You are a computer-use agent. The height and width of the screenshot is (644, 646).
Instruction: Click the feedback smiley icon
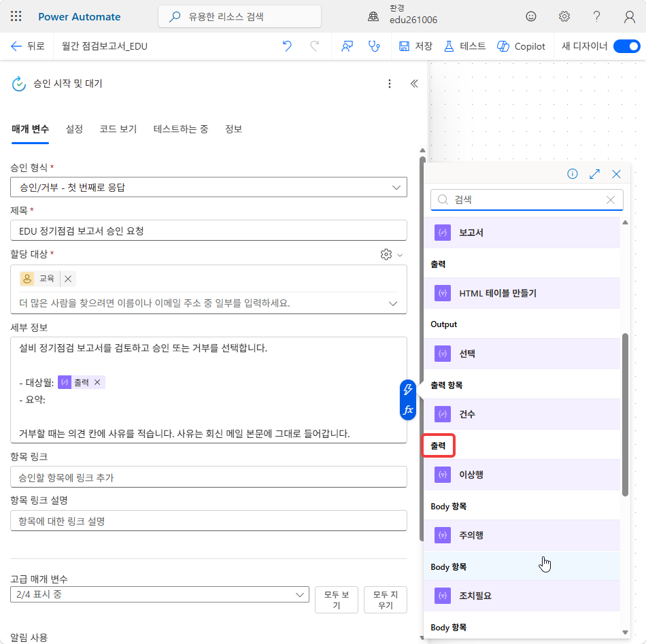coord(530,16)
